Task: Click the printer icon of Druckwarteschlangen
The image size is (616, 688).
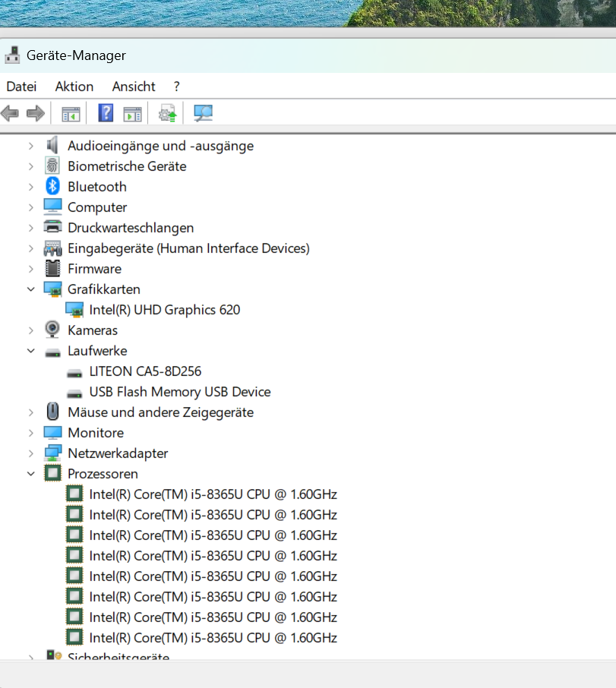Action: pyautogui.click(x=52, y=227)
